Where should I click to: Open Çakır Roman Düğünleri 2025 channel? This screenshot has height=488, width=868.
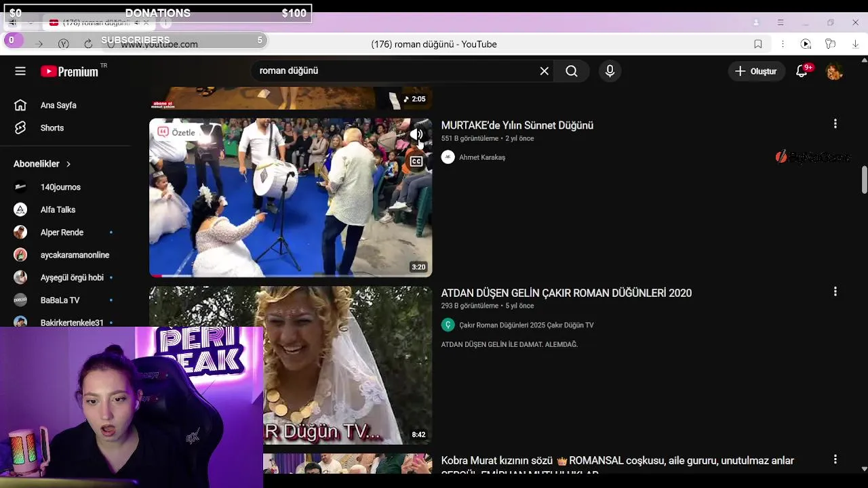click(x=526, y=325)
